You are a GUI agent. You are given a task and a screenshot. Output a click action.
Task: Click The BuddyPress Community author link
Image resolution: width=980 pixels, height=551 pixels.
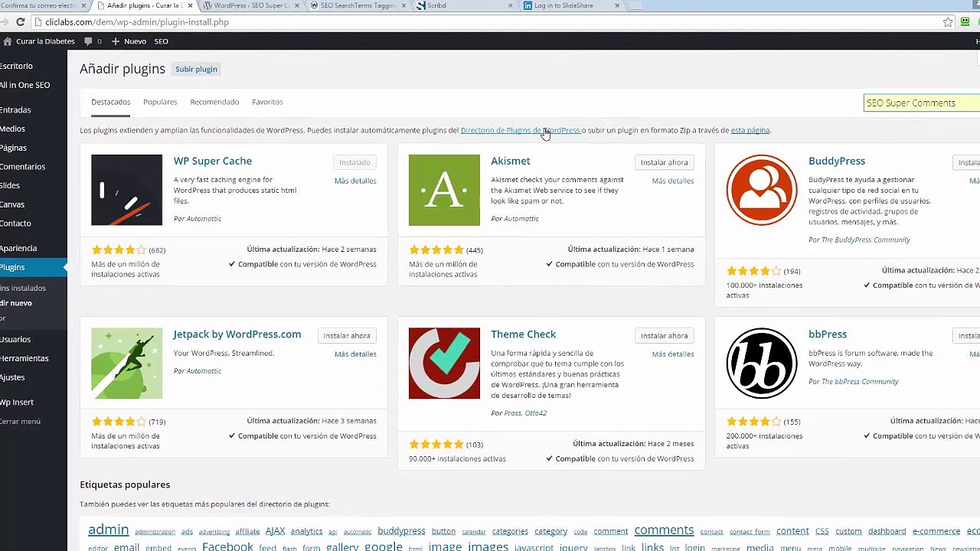click(x=866, y=240)
